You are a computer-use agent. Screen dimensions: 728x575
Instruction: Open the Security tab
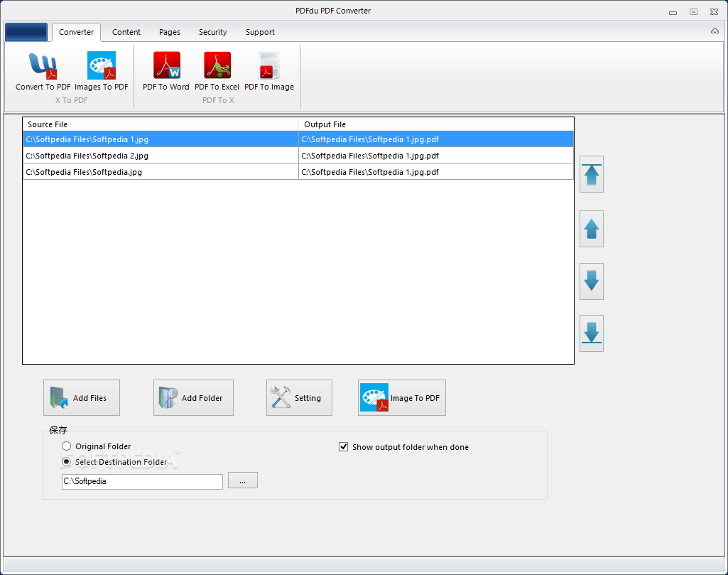coord(212,32)
